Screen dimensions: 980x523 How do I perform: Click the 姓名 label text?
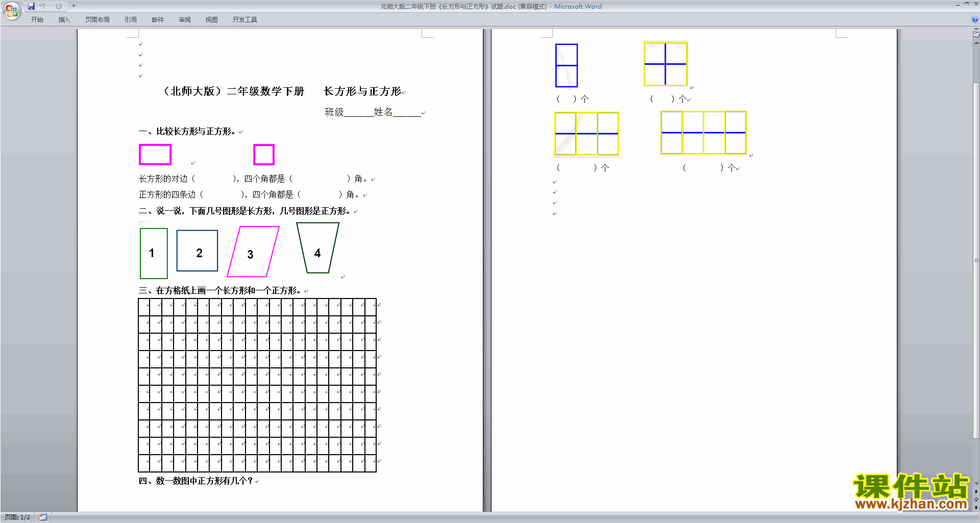click(x=383, y=112)
